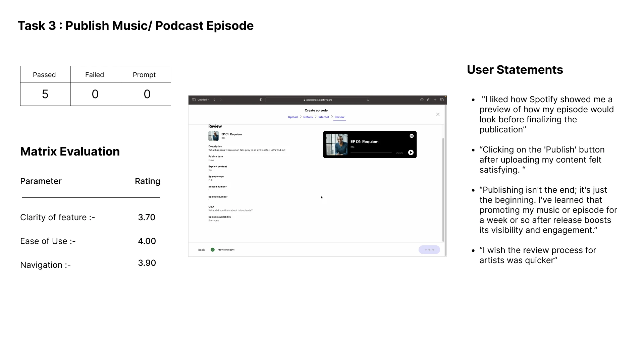644x362 pixels.
Task: Go to the Upload step
Action: (x=292, y=117)
